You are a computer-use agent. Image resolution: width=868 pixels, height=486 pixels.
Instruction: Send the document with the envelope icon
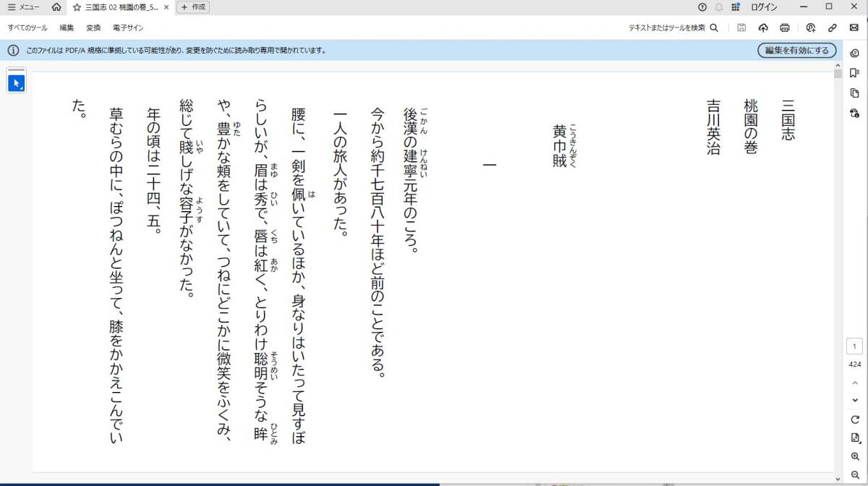[x=854, y=28]
